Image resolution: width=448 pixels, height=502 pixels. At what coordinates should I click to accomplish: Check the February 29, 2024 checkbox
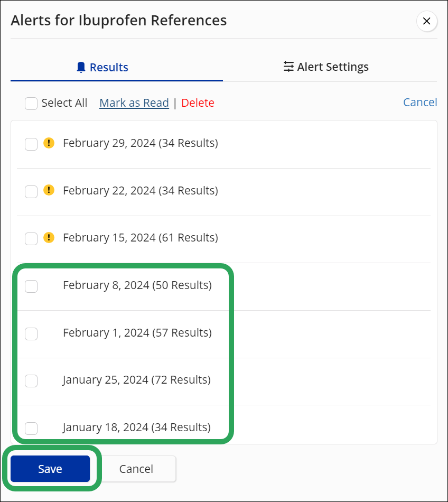point(31,144)
